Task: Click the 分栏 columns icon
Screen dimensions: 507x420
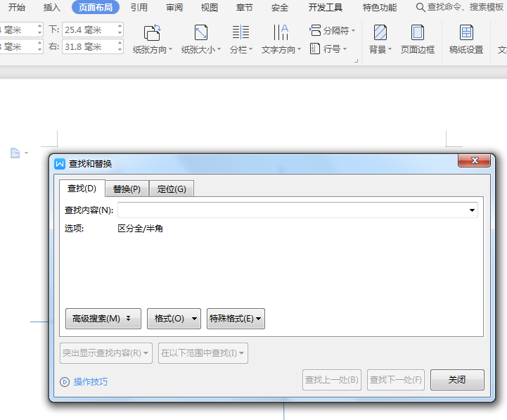Action: point(240,32)
